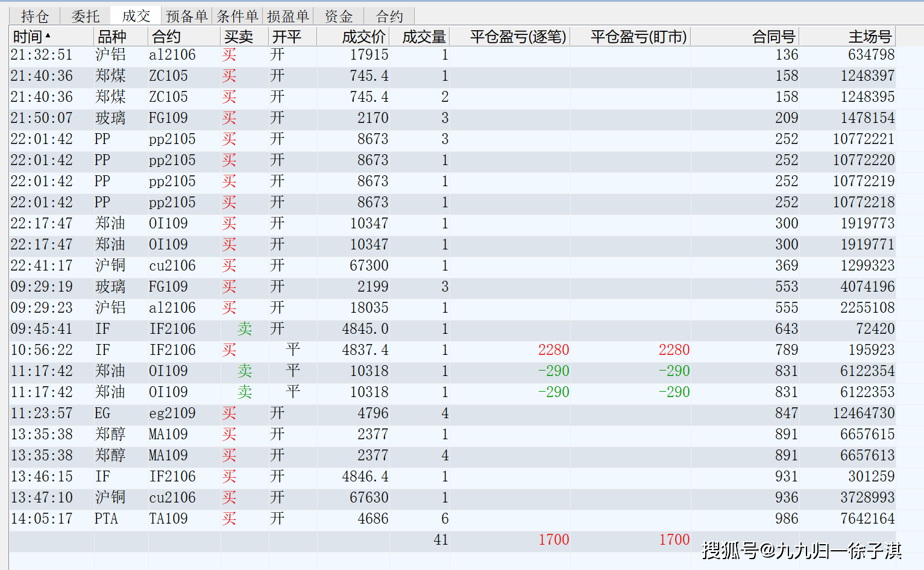The height and width of the screenshot is (570, 924).
Task: Click the 主场号 column header
Action: (x=847, y=37)
